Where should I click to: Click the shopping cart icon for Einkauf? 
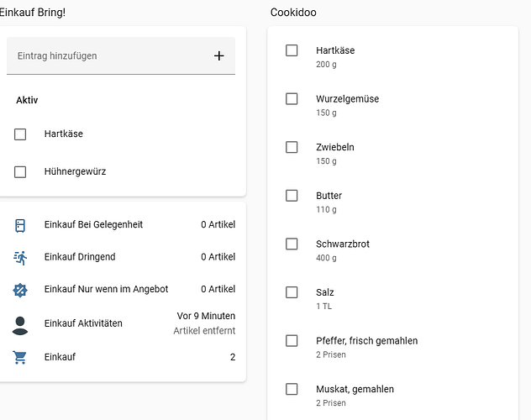[20, 358]
